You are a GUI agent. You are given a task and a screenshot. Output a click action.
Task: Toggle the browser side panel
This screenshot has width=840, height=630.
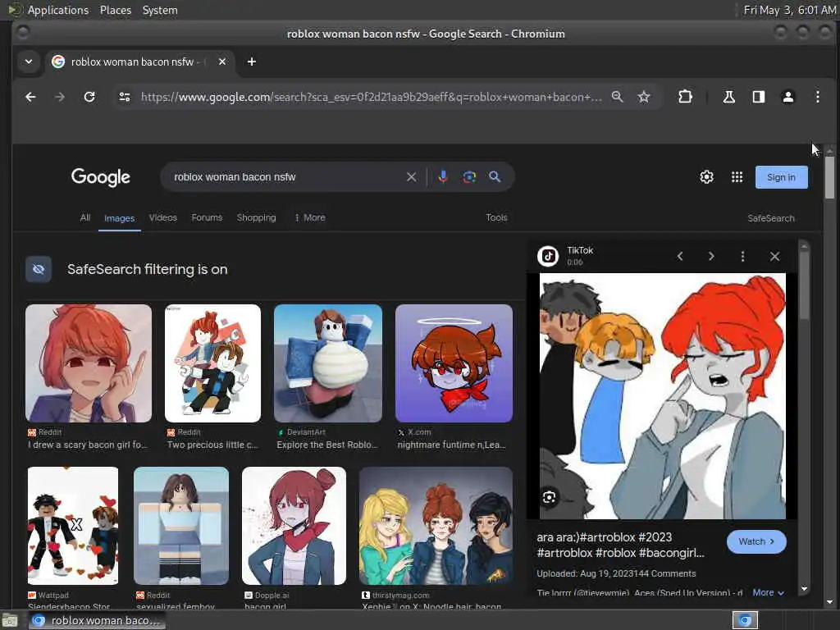pos(759,97)
